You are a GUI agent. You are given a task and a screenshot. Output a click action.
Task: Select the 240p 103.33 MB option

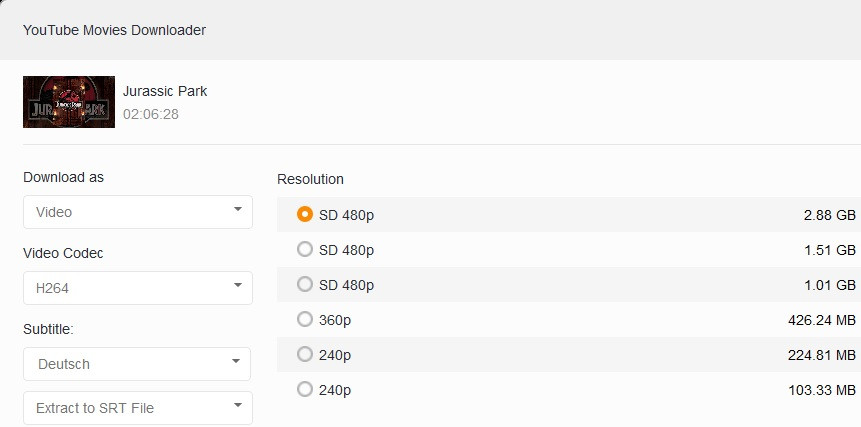[x=305, y=389]
